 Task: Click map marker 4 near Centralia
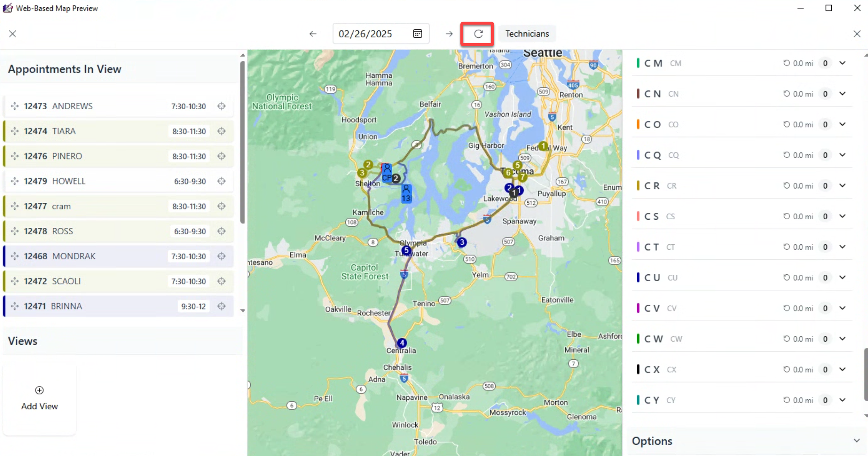(402, 343)
